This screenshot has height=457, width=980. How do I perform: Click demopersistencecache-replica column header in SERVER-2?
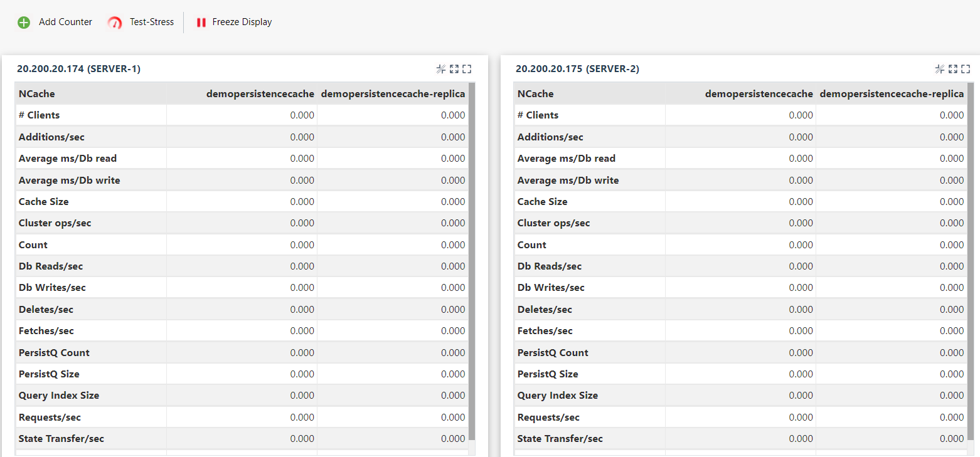[892, 94]
